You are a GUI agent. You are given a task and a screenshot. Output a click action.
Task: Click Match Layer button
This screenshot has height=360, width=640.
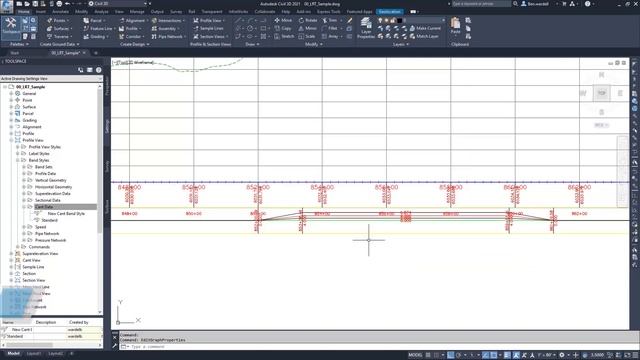(424, 36)
